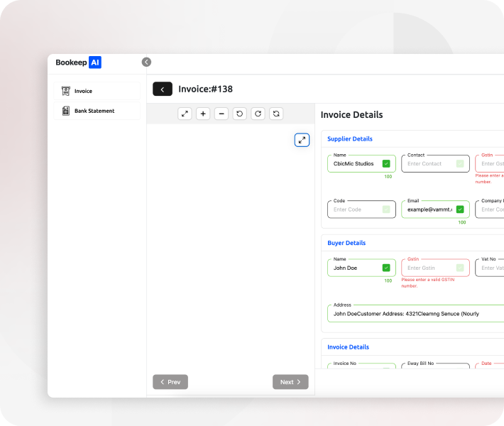Zoom out using the minus button
The height and width of the screenshot is (426, 504).
(x=221, y=114)
